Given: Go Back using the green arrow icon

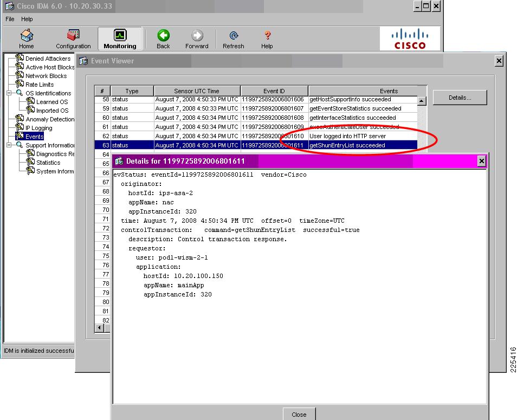Looking at the screenshot, I should [163, 35].
